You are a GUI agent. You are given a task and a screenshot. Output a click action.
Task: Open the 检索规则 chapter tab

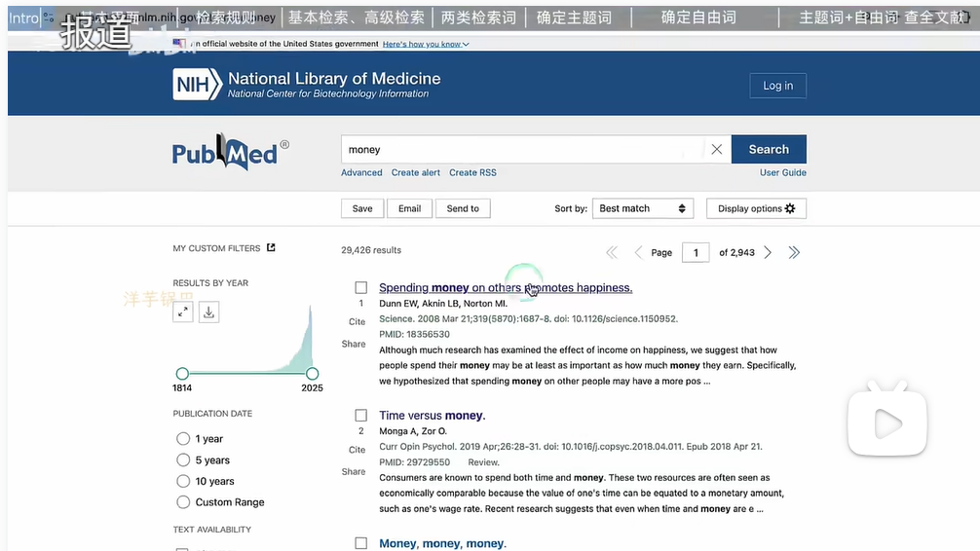tap(226, 18)
